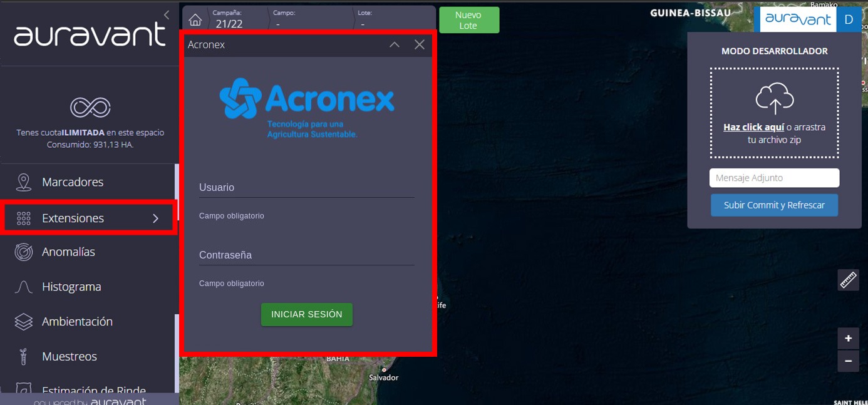Click the Extensiones grid icon
Viewport: 868px width, 405px height.
[24, 218]
